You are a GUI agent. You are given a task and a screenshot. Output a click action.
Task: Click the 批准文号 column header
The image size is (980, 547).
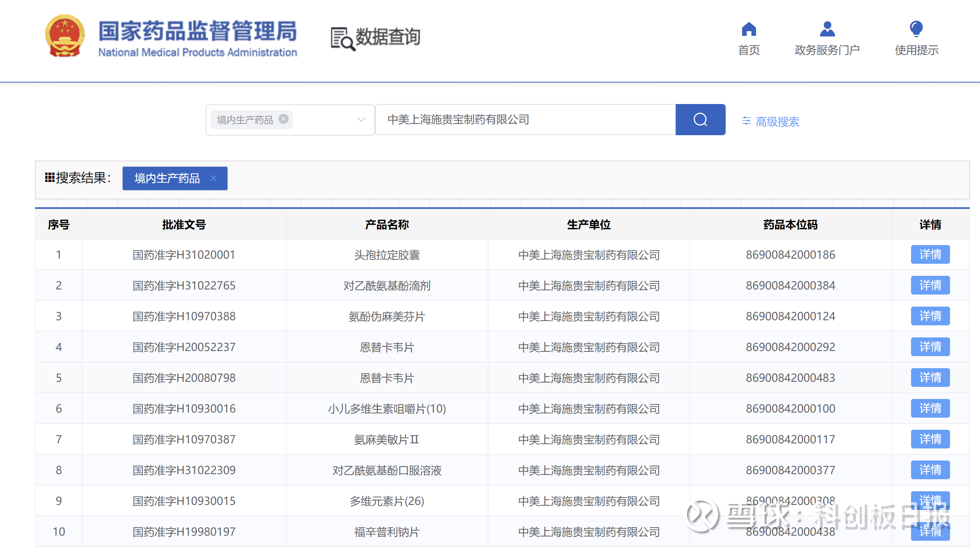pos(184,224)
